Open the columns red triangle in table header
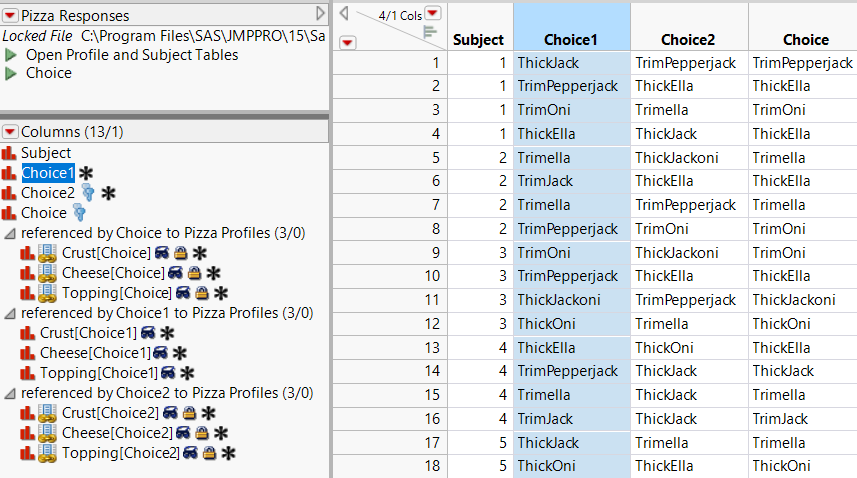This screenshot has height=478, width=857. tap(433, 13)
